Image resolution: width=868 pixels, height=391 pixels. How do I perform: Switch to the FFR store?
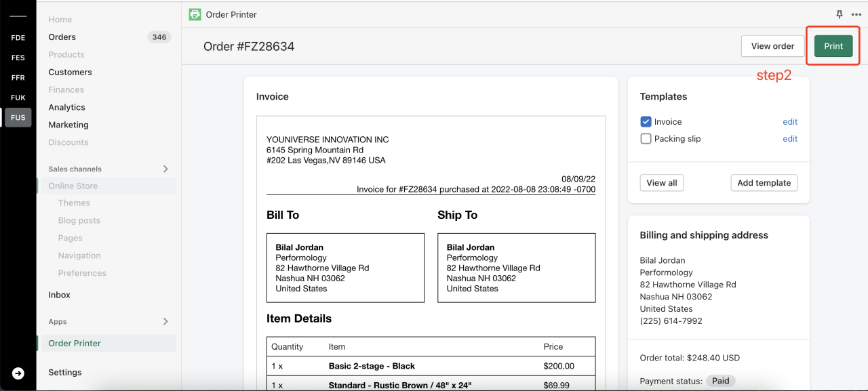tap(18, 78)
